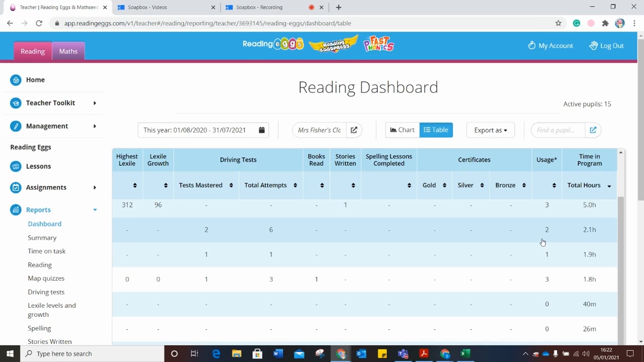
Task: Reload the page in Chrome
Action: tap(39, 23)
